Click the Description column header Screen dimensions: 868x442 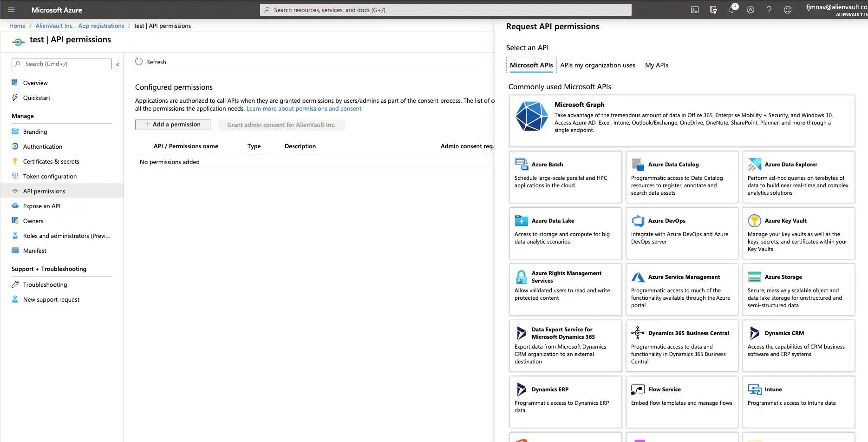pos(300,146)
